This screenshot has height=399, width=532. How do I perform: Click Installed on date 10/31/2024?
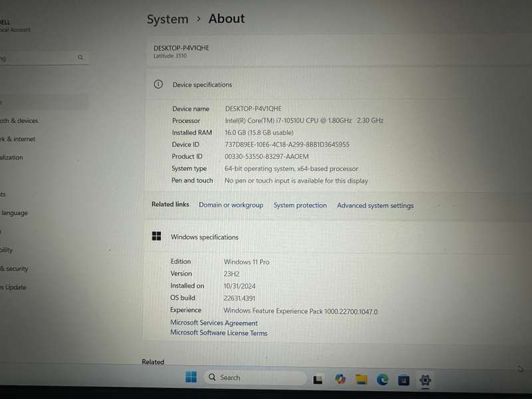239,286
